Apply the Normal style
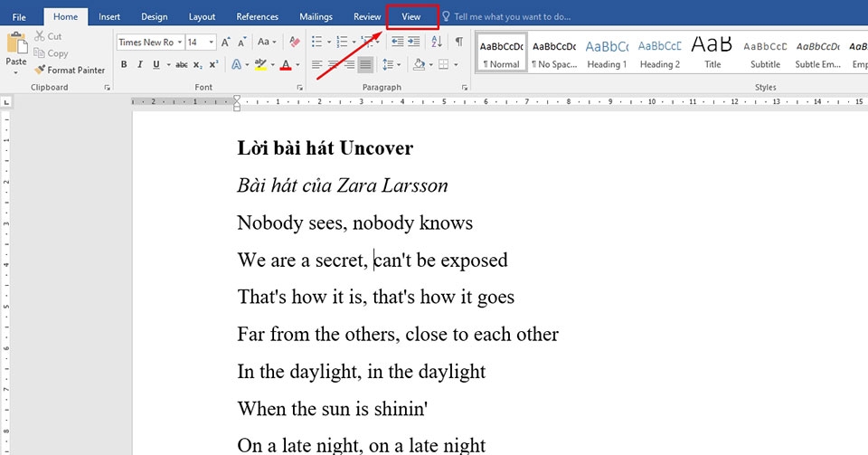The width and height of the screenshot is (868, 455). tap(502, 52)
